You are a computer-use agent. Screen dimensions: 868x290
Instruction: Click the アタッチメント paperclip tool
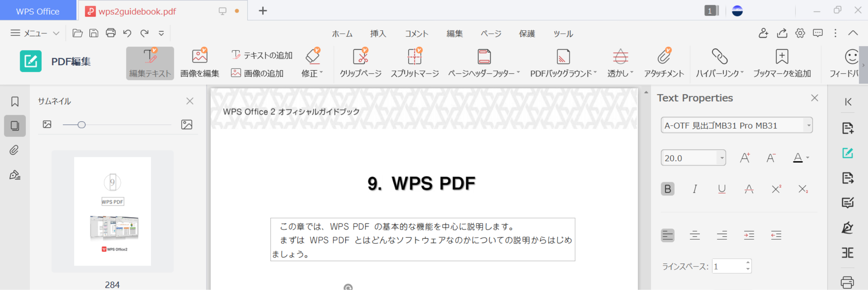click(664, 63)
